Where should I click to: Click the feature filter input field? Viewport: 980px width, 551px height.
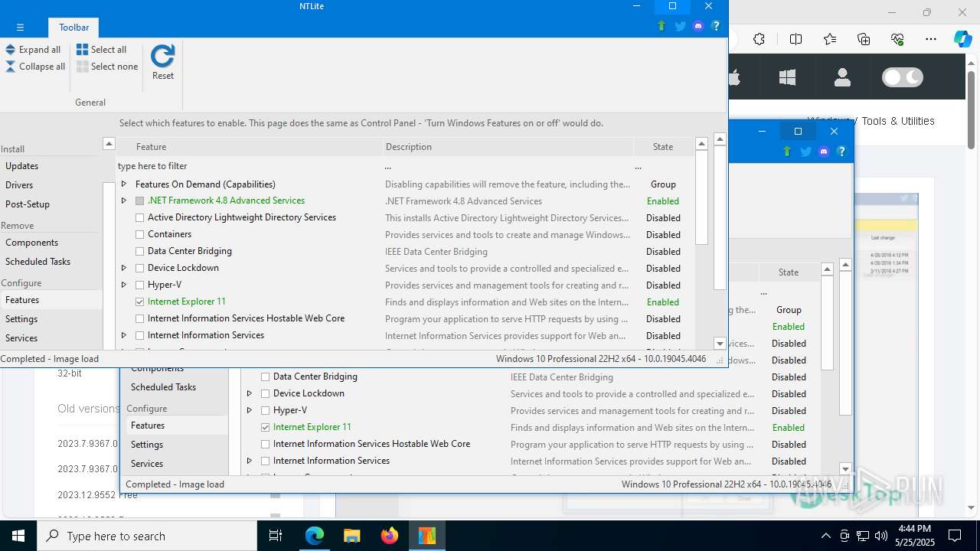[x=247, y=166]
